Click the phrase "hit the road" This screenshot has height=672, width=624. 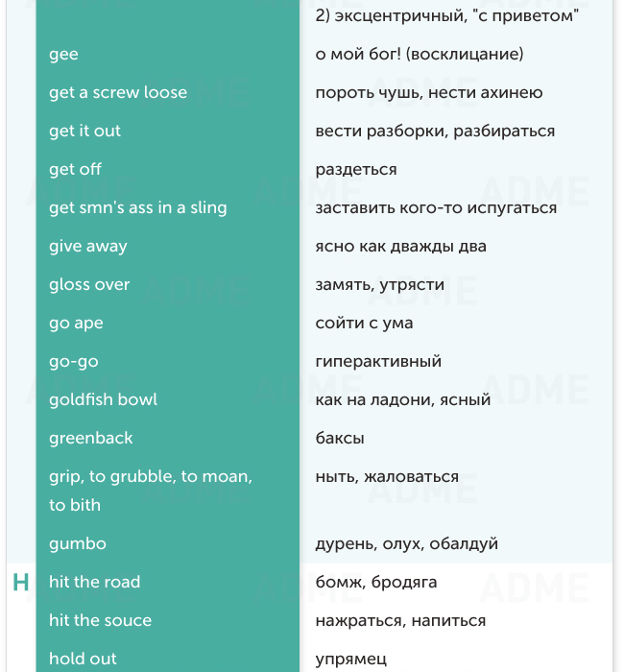pyautogui.click(x=94, y=583)
